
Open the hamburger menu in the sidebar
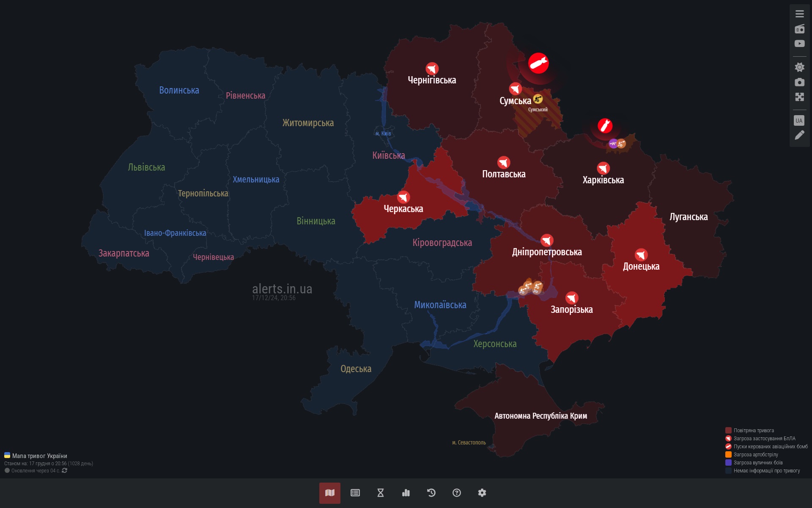coord(799,14)
